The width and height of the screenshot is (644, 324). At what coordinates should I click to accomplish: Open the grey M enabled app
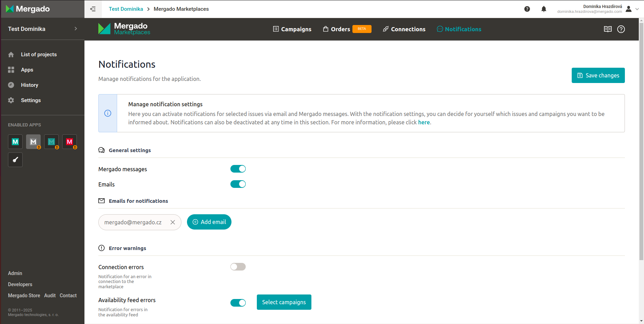(x=33, y=142)
